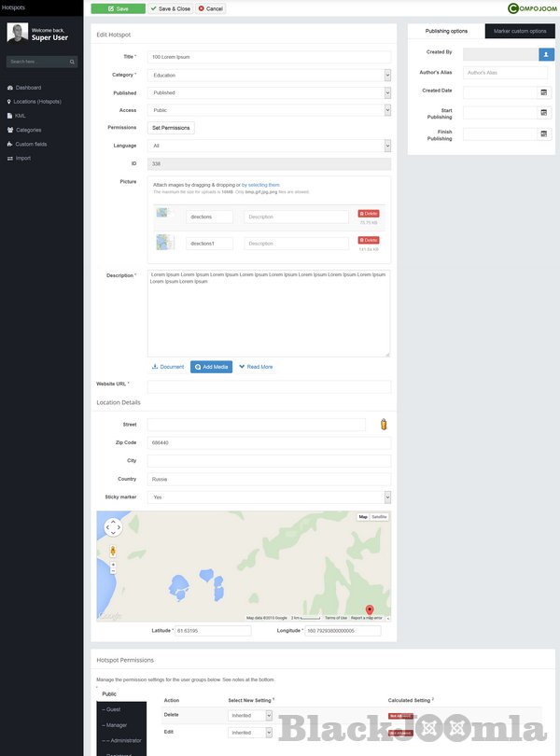The image size is (560, 756).
Task: Switch the map to Satellite view
Action: [379, 517]
